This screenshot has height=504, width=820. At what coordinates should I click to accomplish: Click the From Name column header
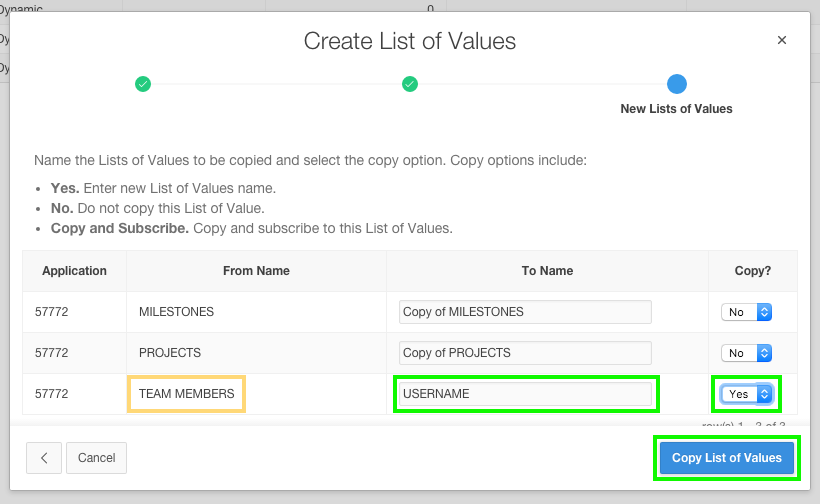point(256,271)
